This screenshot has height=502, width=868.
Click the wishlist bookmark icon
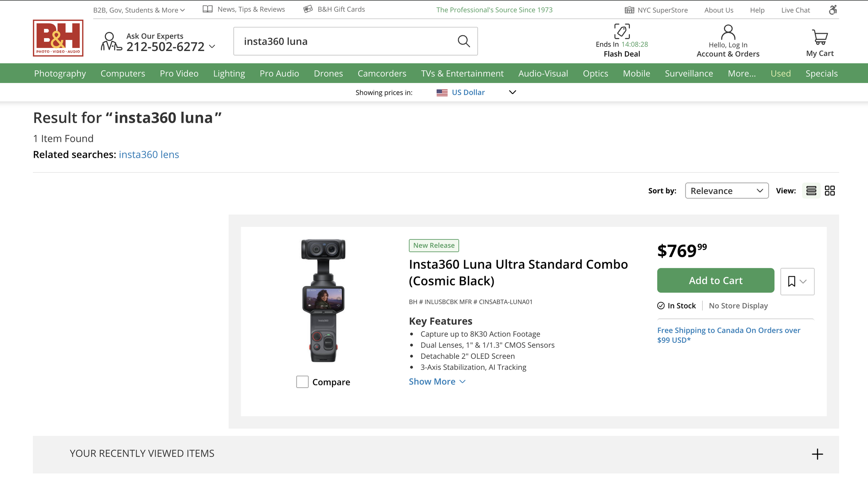click(x=792, y=281)
